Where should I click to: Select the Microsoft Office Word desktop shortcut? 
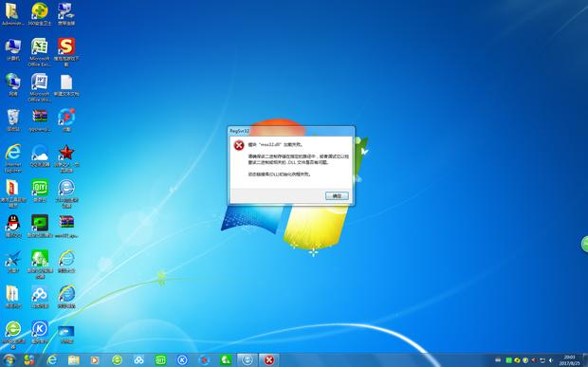pos(40,87)
